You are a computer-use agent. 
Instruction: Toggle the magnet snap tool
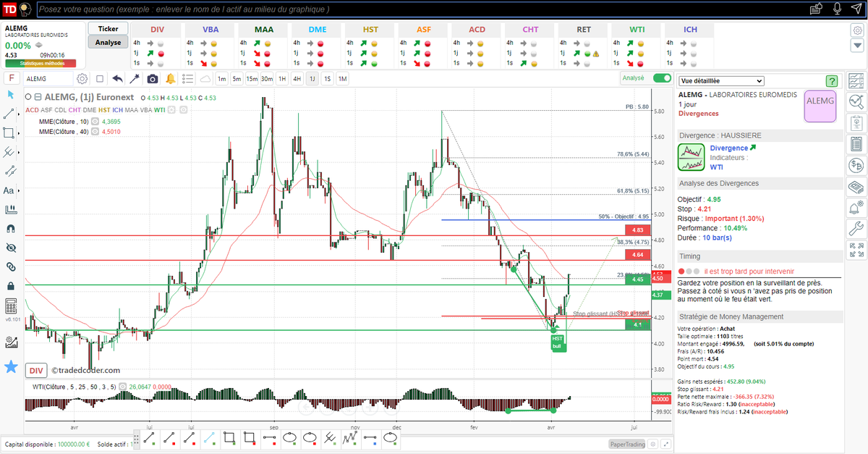point(10,228)
